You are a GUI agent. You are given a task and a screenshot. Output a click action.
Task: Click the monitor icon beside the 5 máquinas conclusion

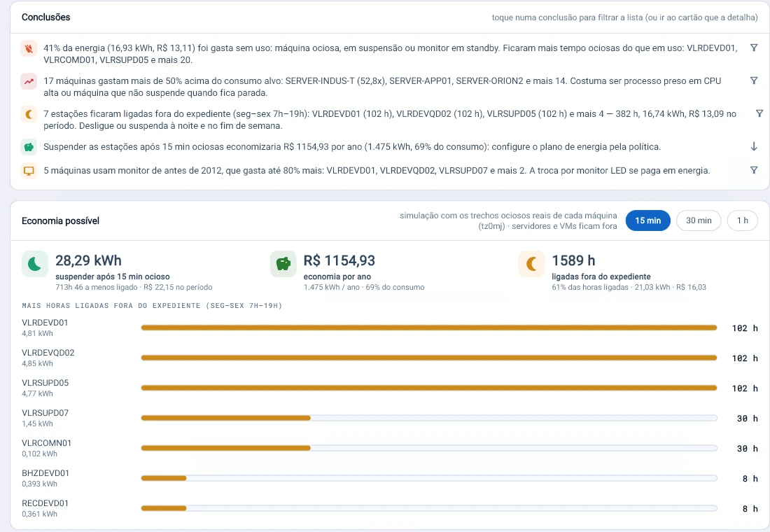(29, 171)
